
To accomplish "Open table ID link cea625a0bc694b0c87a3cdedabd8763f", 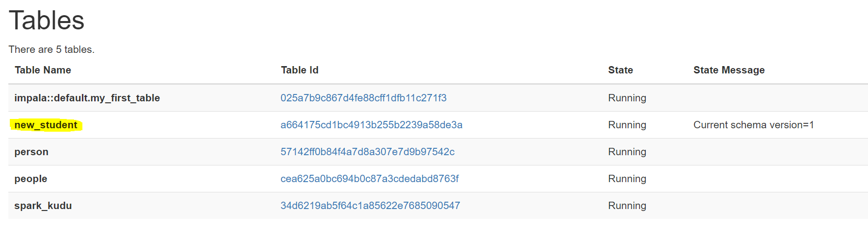I will tap(369, 179).
